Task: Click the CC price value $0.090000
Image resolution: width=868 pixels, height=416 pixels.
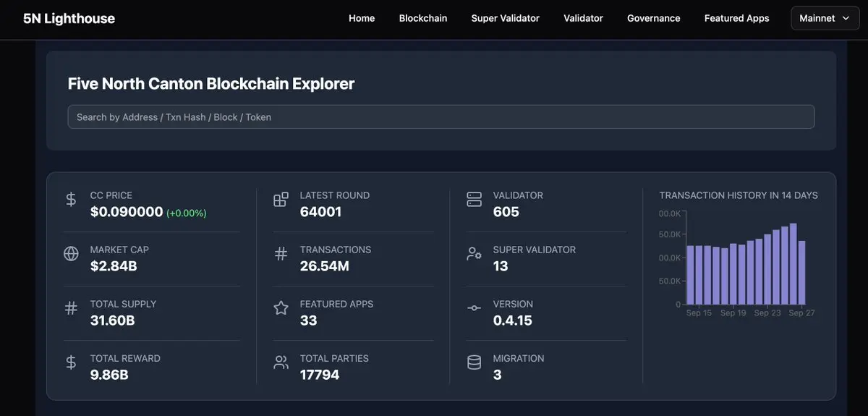Action: click(127, 212)
